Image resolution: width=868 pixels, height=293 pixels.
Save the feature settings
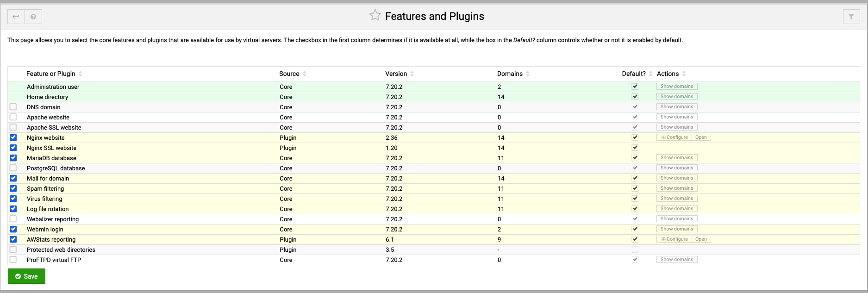(x=26, y=276)
